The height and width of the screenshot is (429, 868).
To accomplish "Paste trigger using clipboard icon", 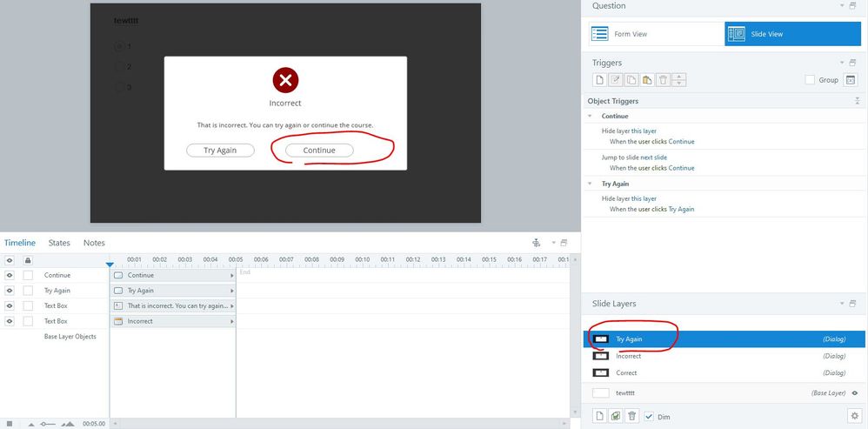I will tap(647, 80).
